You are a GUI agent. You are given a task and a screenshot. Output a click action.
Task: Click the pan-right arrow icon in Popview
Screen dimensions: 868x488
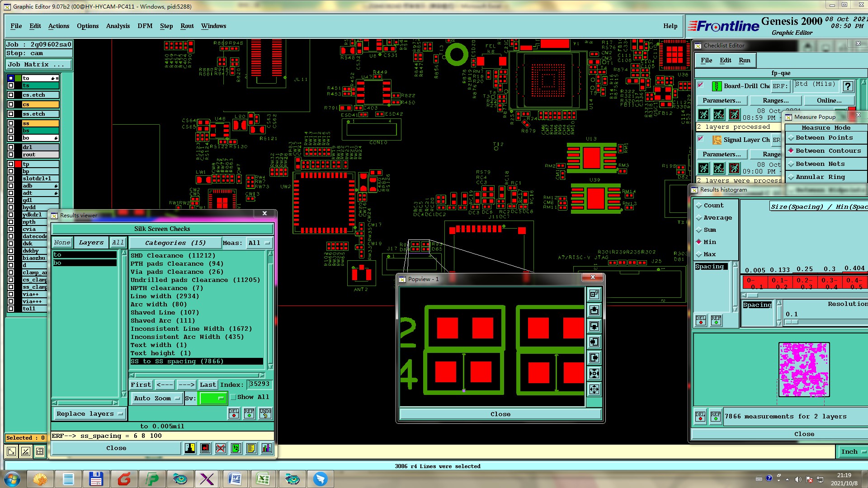(x=594, y=357)
